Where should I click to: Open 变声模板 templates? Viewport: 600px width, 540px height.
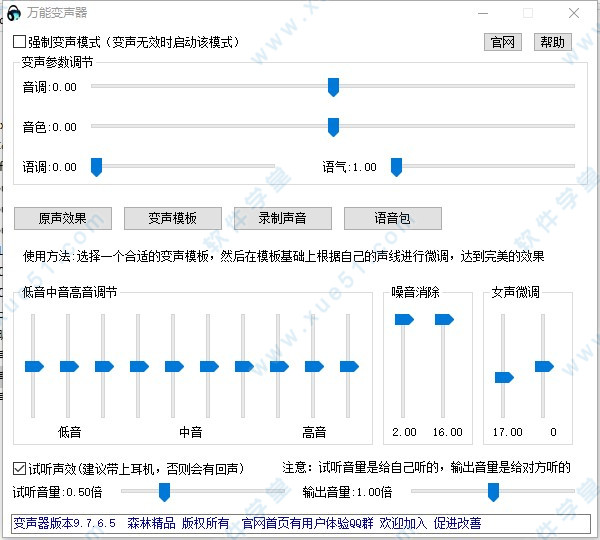click(x=173, y=219)
